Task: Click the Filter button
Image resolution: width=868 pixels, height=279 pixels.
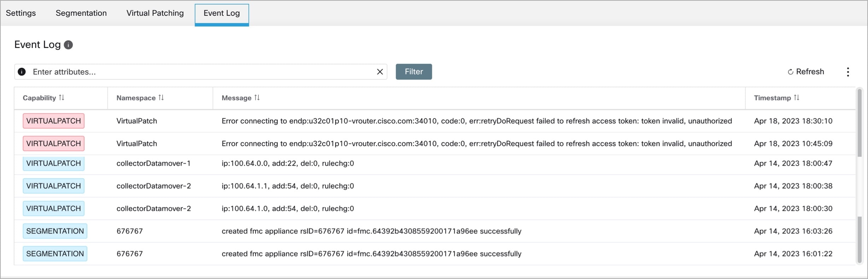Action: [x=414, y=72]
